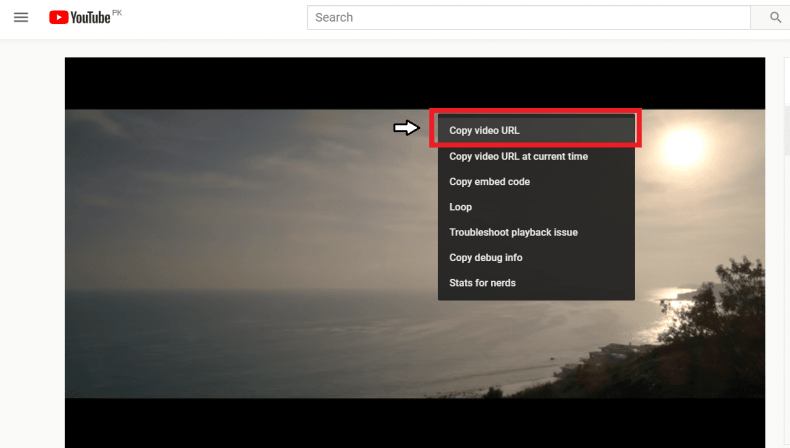Image resolution: width=790 pixels, height=448 pixels.
Task: Click the magnifier search button
Action: tap(775, 18)
